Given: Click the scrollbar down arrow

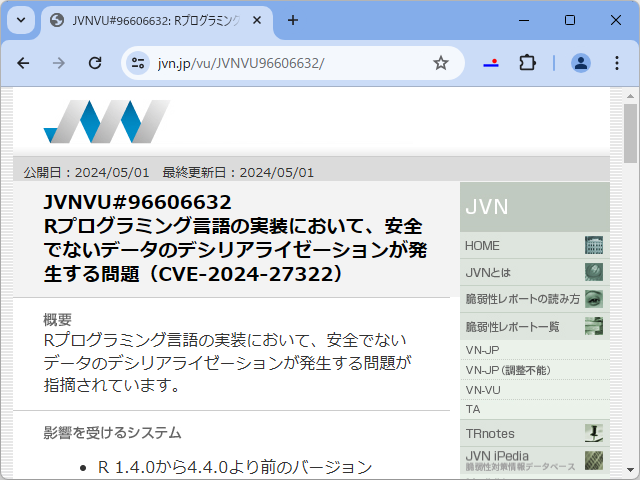Looking at the screenshot, I should point(630,470).
